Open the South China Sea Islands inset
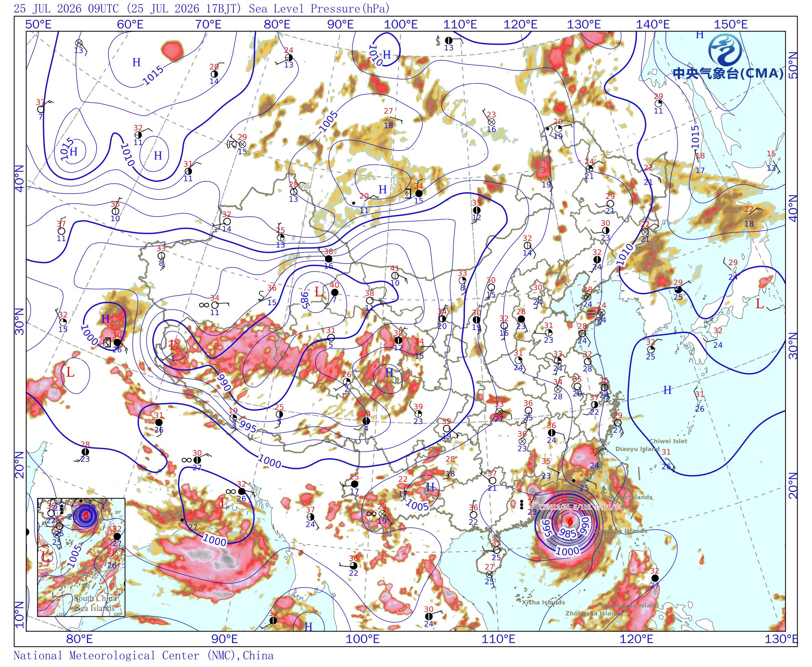The image size is (812, 667). 81,557
